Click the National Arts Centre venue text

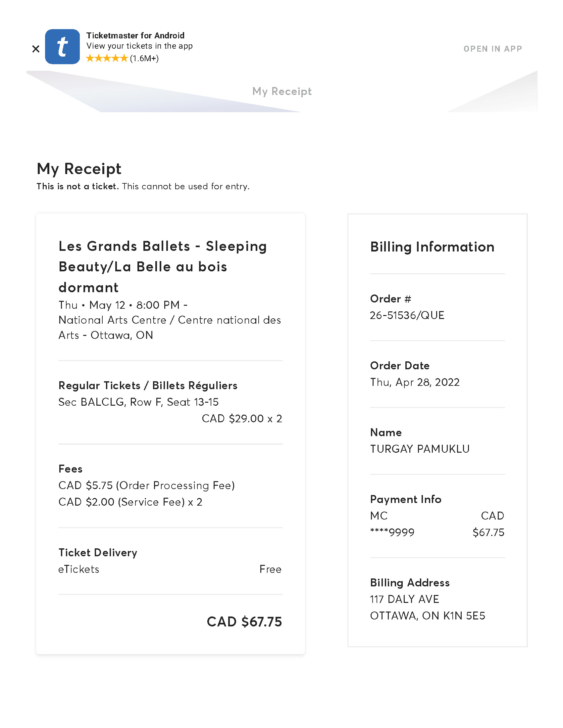point(170,327)
